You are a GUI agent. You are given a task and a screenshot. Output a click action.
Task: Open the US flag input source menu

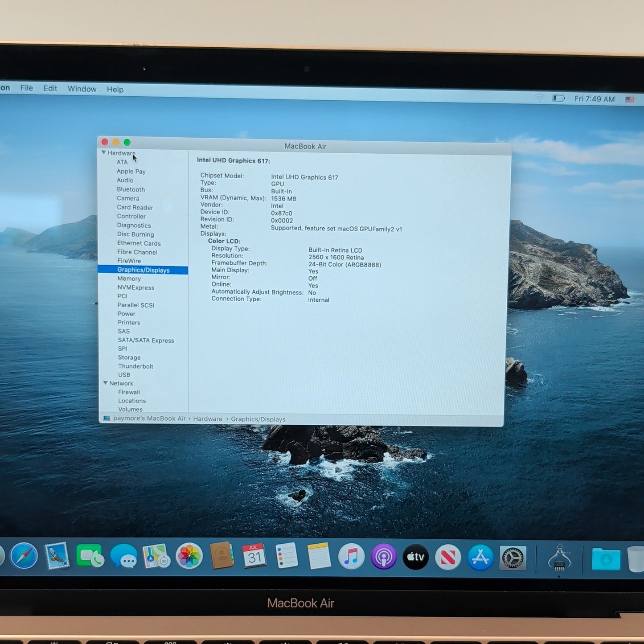pyautogui.click(x=629, y=100)
